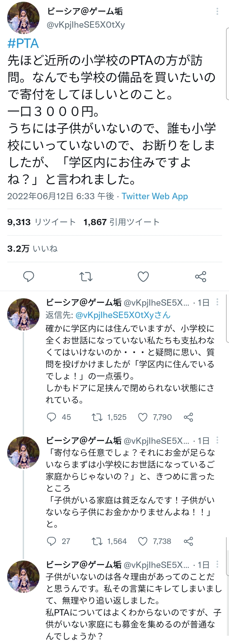
Task: View the 1,867 引用ツイート list
Action: (121, 222)
